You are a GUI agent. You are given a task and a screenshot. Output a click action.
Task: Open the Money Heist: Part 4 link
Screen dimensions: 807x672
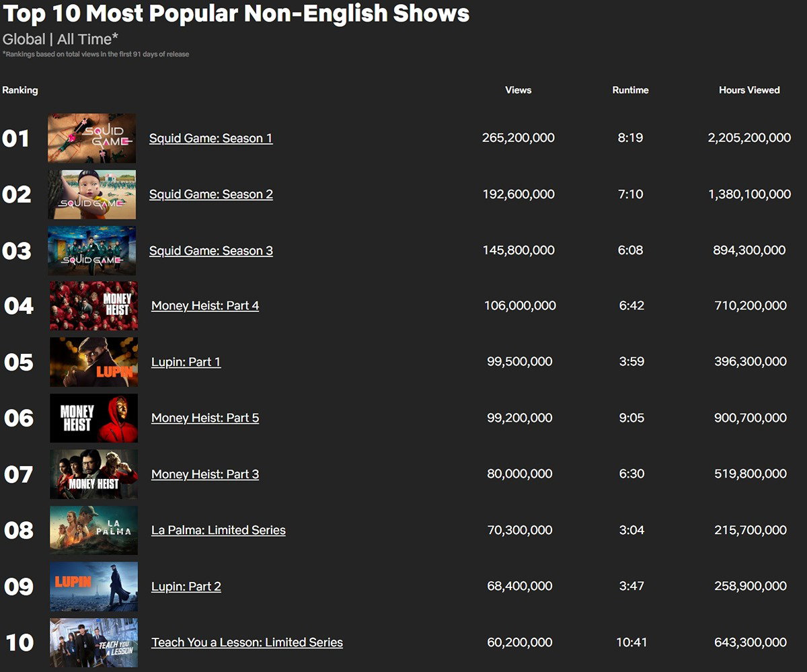point(205,306)
